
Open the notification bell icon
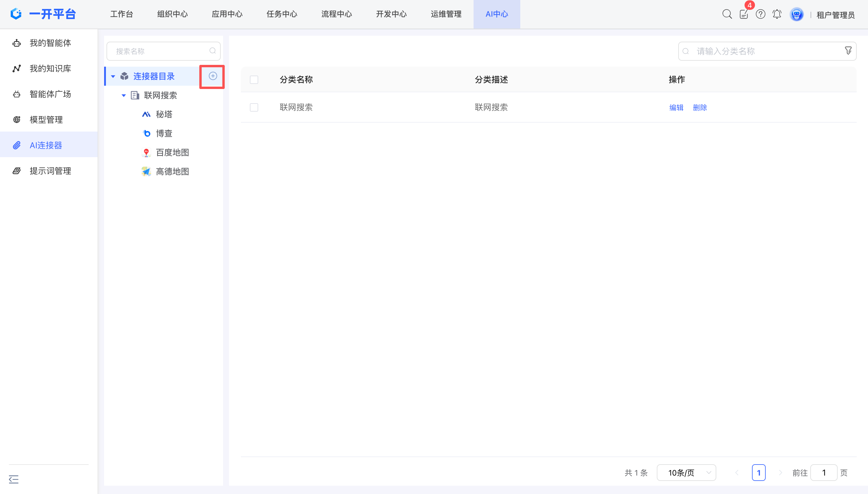tap(777, 14)
